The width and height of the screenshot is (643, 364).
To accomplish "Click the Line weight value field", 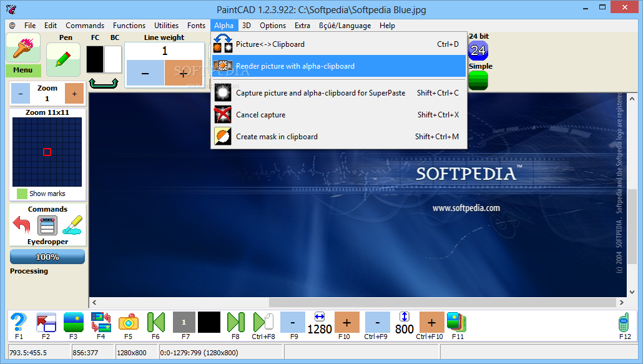I will [164, 51].
